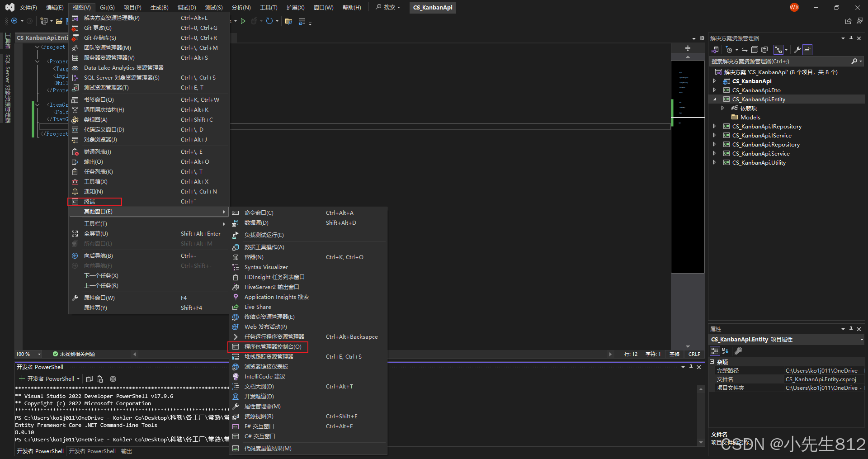Viewport: 868px width, 459px height.
Task: Select the 输出 tab in the bottom panel
Action: 127,451
